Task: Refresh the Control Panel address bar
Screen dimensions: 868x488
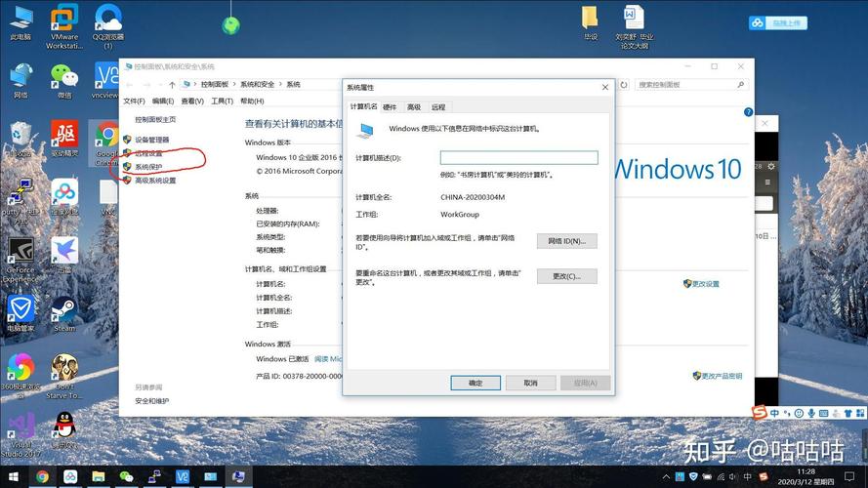Action: 624,85
